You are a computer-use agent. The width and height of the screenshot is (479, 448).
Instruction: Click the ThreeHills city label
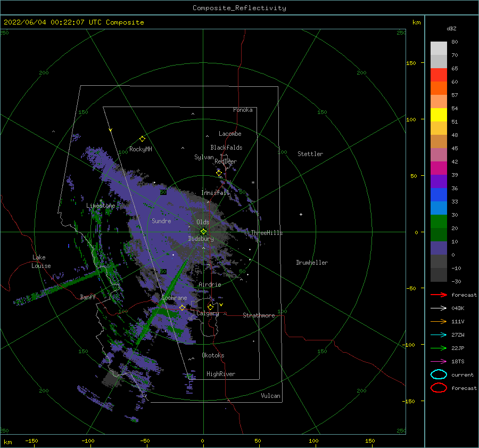pyautogui.click(x=267, y=233)
